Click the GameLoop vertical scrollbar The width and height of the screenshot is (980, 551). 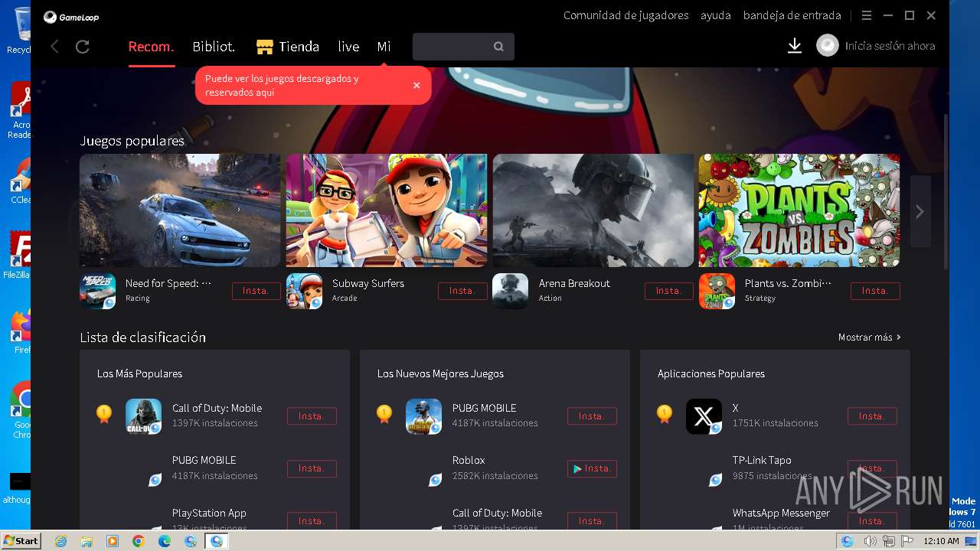tap(946, 191)
